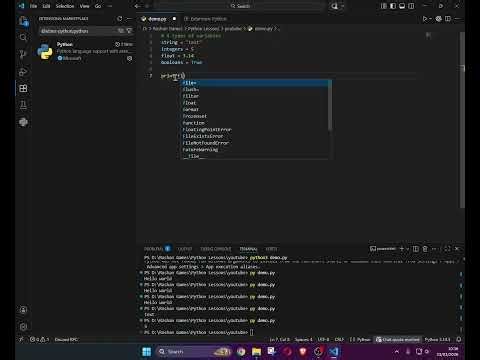This screenshot has height=360, width=480.
Task: Open the Source Control view
Action: pyautogui.click(x=23, y=54)
